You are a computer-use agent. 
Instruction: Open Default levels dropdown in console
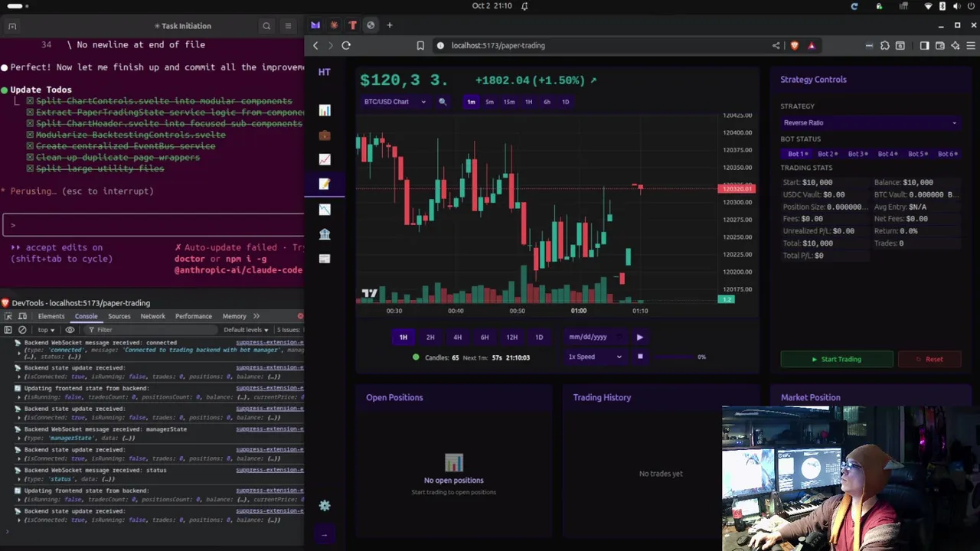point(247,330)
